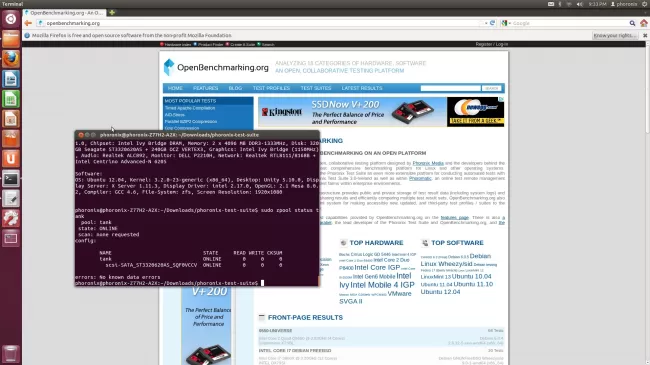This screenshot has height=365, width=650.
Task: Click the search magnifier in Google box
Action: pyautogui.click(x=632, y=23)
